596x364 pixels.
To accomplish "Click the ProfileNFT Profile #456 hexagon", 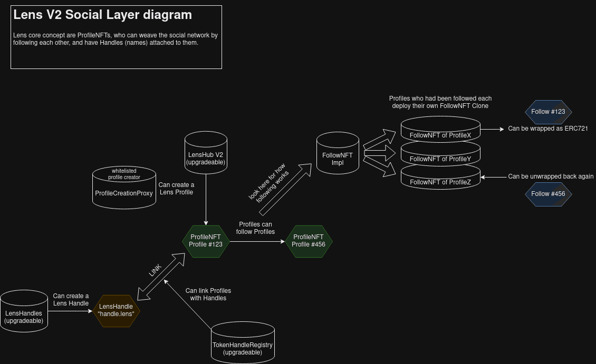I will tap(309, 241).
